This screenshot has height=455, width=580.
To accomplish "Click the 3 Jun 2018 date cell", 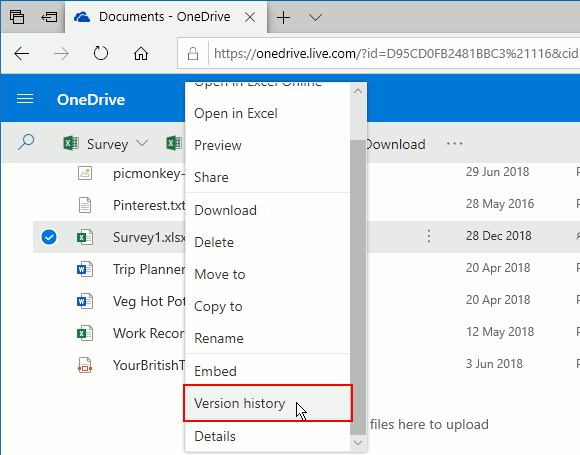I will click(x=494, y=364).
